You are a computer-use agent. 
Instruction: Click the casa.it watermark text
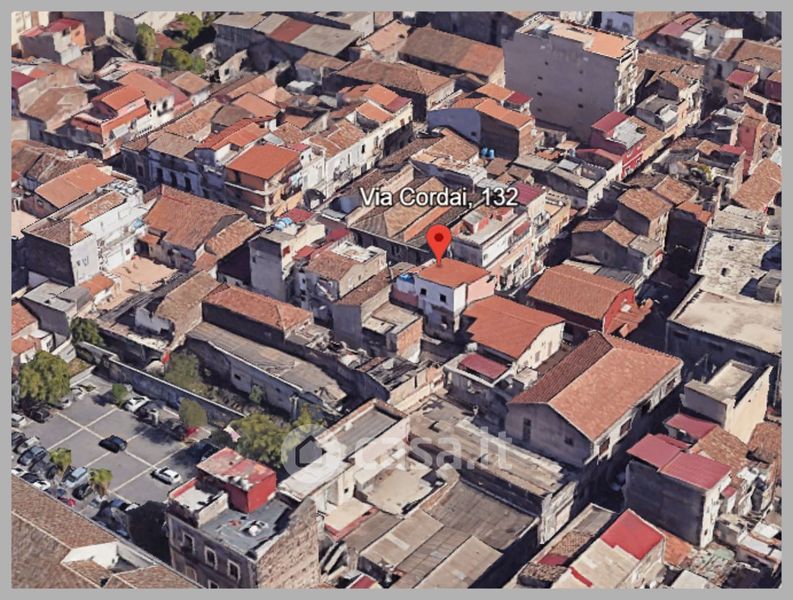420,452
